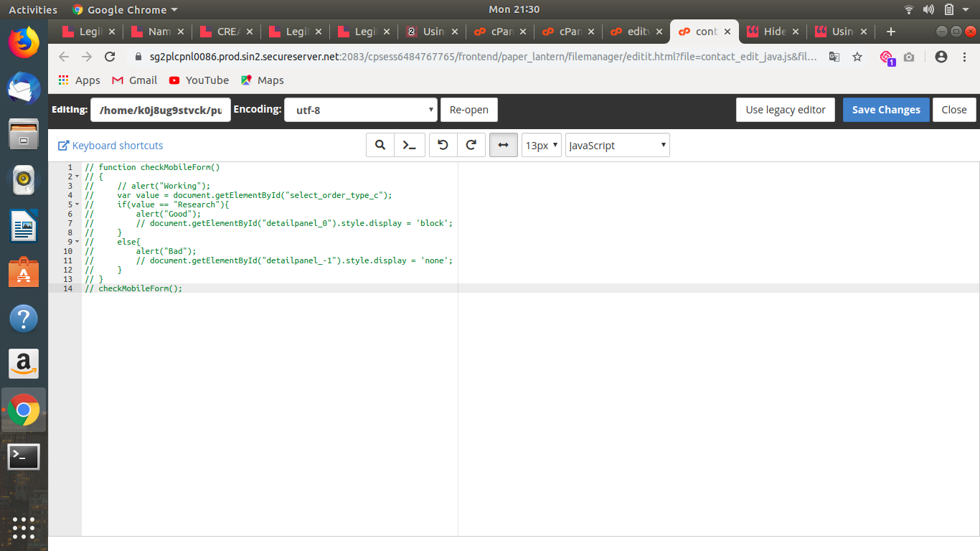The width and height of the screenshot is (980, 551).
Task: Open a new tab with the plus button
Action: [x=891, y=32]
